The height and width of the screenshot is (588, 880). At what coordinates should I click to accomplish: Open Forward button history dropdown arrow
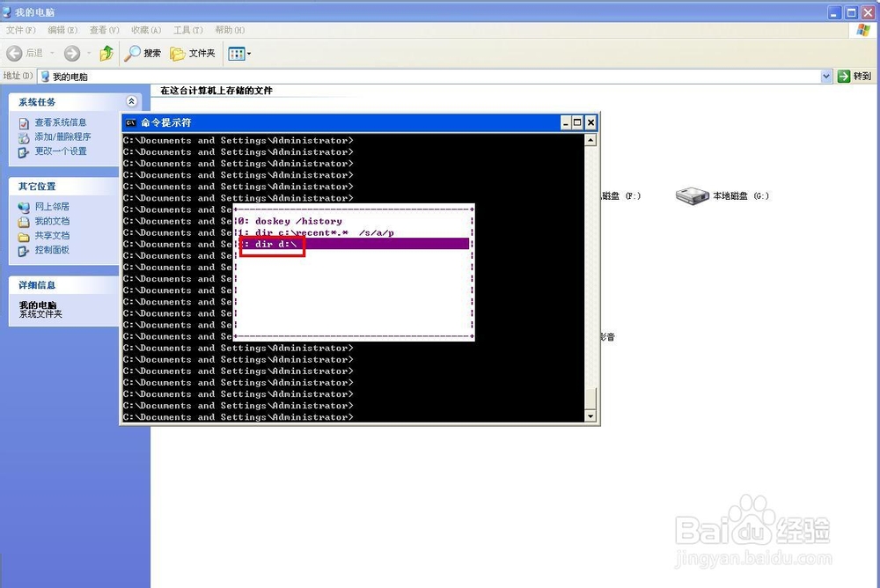[x=89, y=54]
